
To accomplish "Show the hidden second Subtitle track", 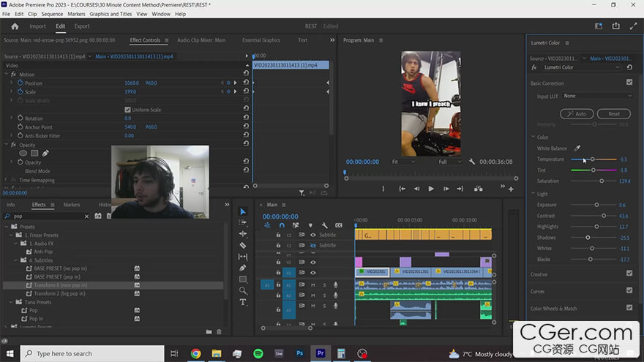I will pos(313,246).
